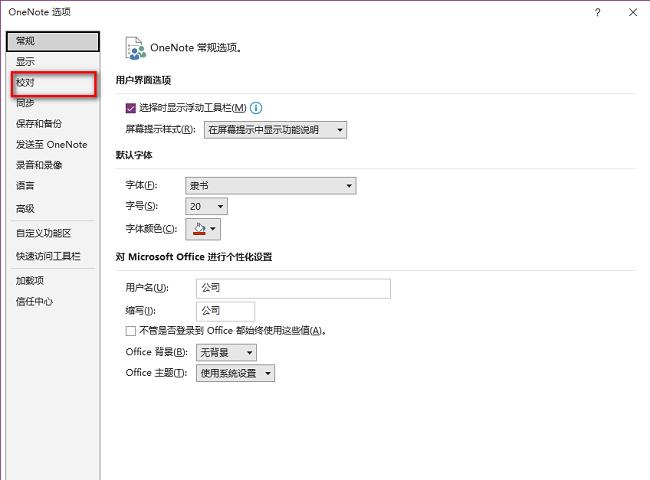Screen dimensions: 650x480
Task: Enable 不管是否登录到 Office 都始终使用这些值 checkbox
Action: pos(131,330)
